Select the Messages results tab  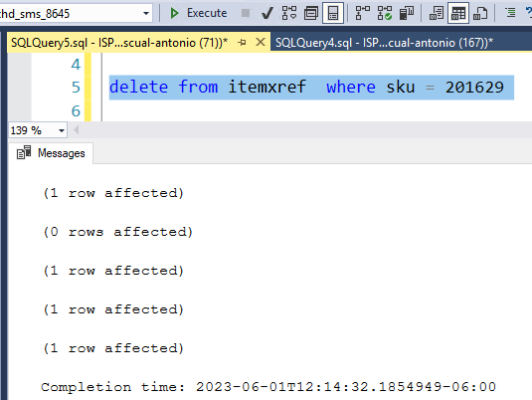pyautogui.click(x=51, y=153)
